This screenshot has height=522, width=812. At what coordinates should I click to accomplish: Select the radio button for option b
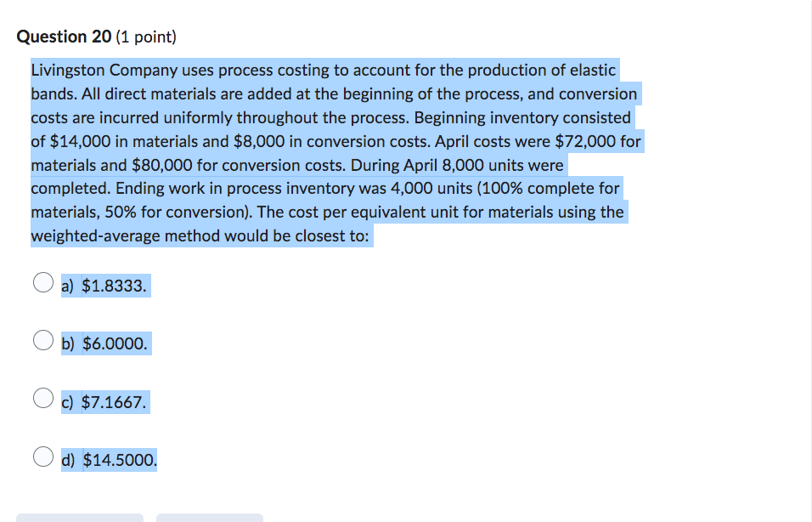(42, 339)
